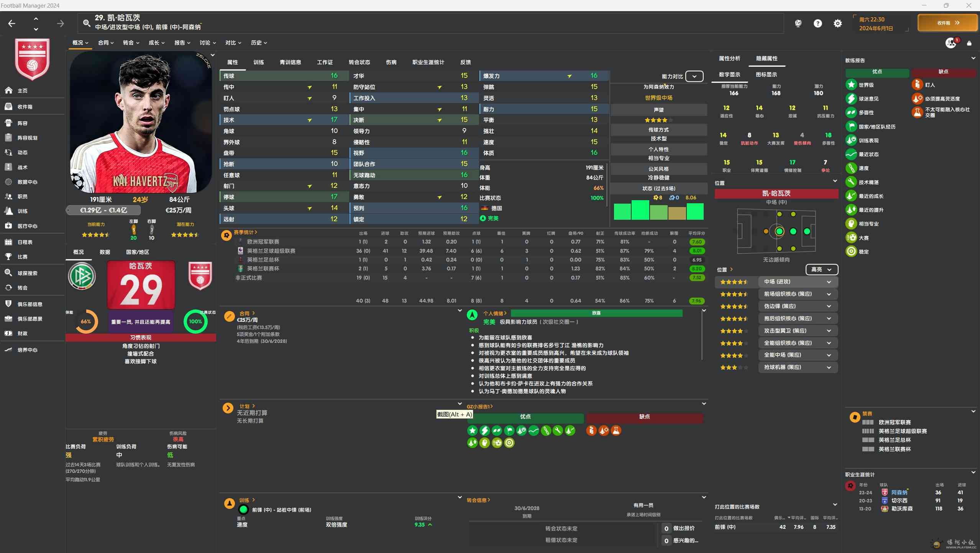Click the orange 收件箱 continue button
The width and height of the screenshot is (980, 553).
[x=947, y=23]
